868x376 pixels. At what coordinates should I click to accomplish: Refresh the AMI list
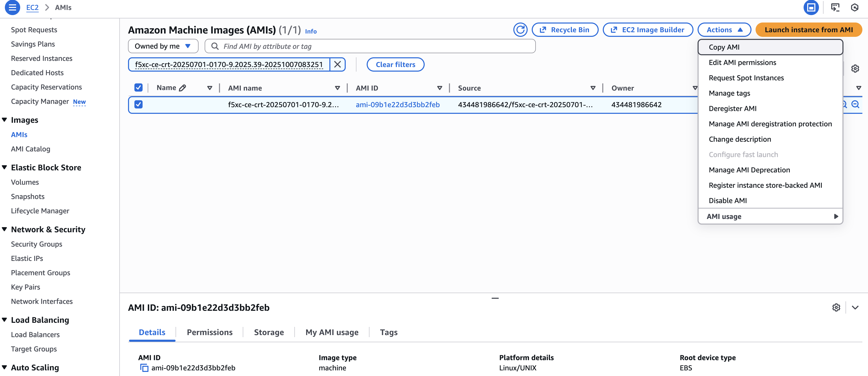(x=520, y=30)
